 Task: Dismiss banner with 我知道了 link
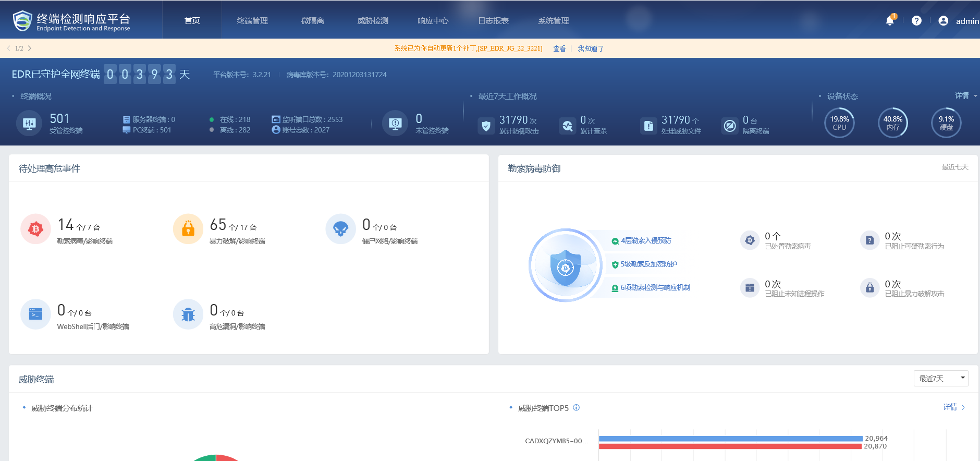[x=591, y=48]
